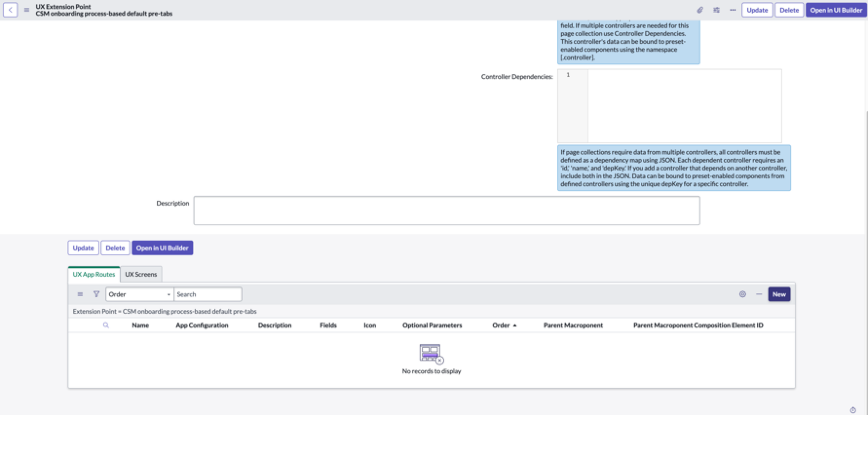This screenshot has width=868, height=459.
Task: Open the form context menu icon
Action: 26,10
